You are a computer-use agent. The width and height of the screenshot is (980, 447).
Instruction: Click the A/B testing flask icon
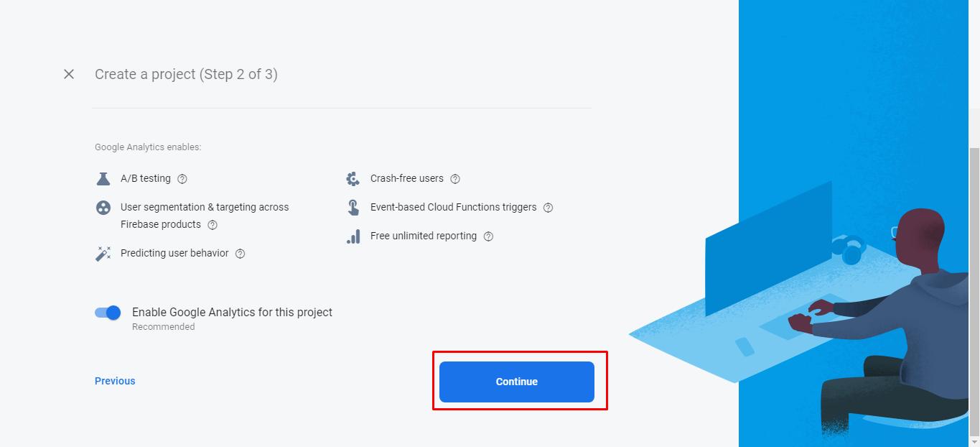[x=103, y=178]
